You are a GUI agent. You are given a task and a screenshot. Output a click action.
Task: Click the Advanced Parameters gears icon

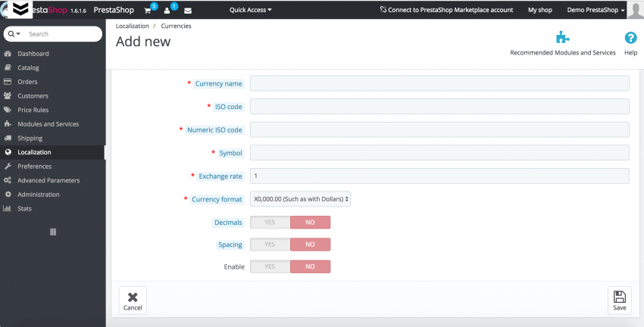[8, 180]
